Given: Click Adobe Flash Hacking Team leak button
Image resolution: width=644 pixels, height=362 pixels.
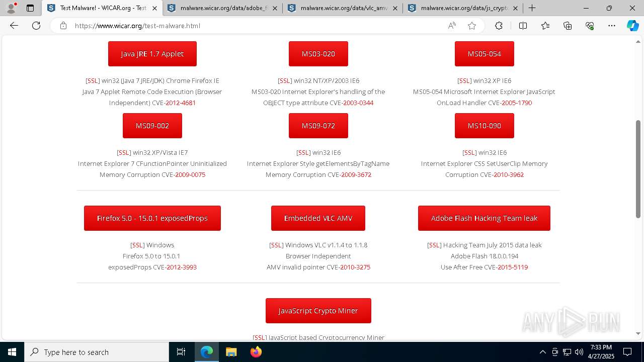Looking at the screenshot, I should (485, 218).
